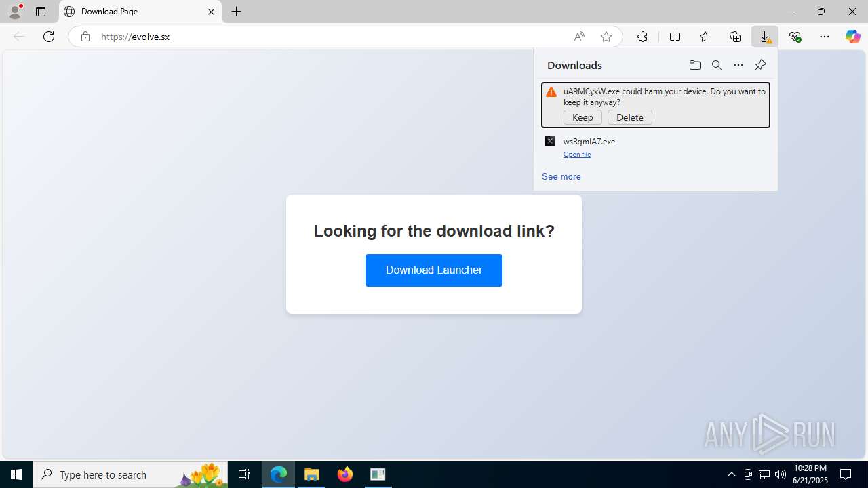Open the Favorites list icon

(705, 37)
